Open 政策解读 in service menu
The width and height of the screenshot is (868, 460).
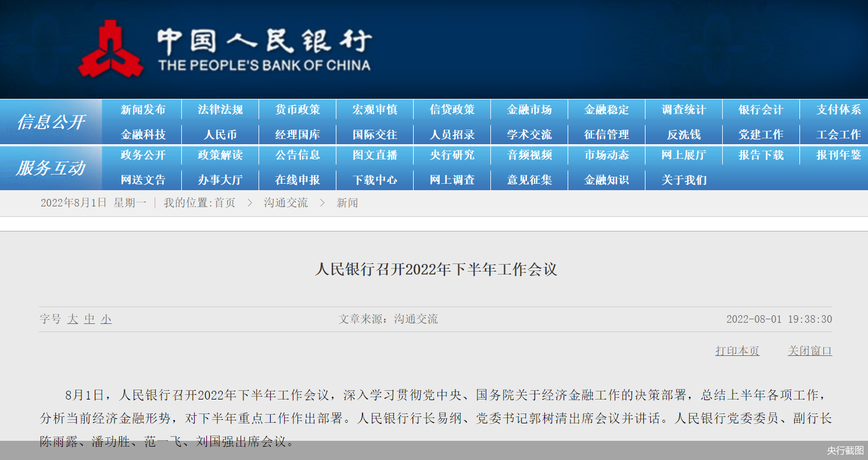[x=220, y=155]
